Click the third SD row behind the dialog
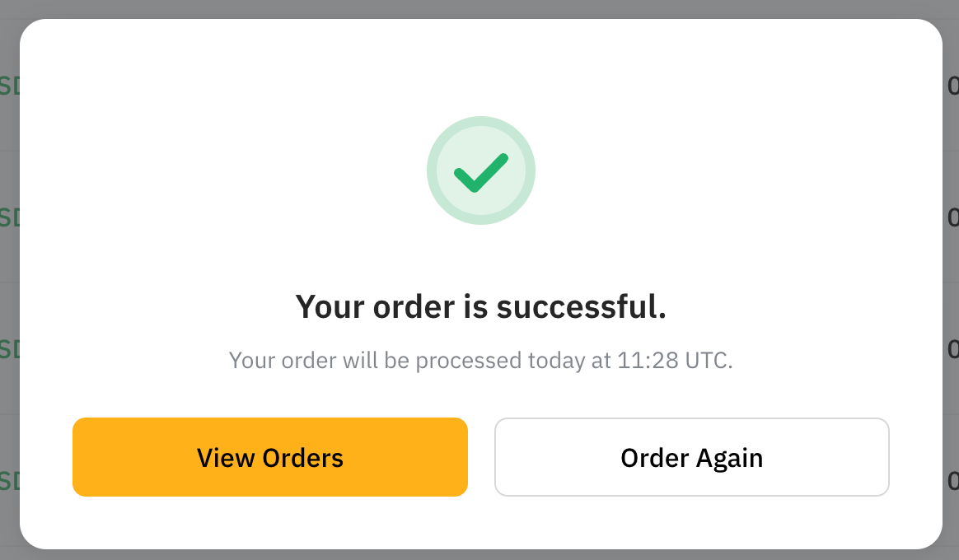Viewport: 959px width, 560px height. click(7, 349)
